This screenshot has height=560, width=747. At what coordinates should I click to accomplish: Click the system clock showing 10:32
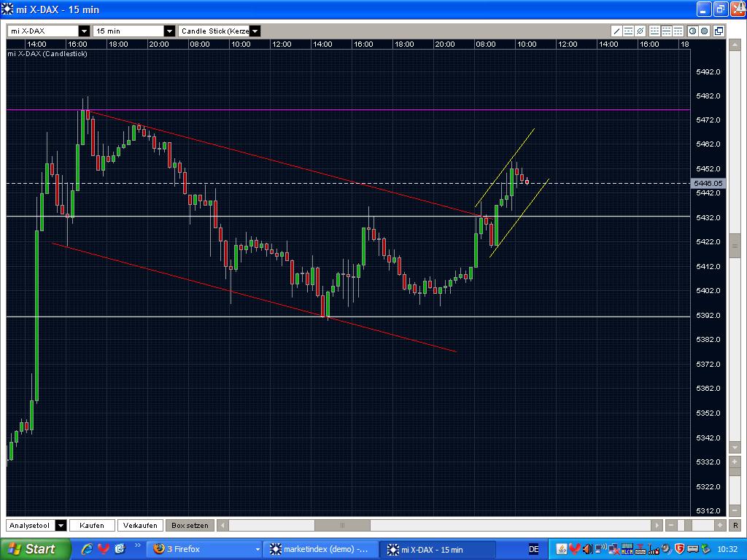[727, 549]
